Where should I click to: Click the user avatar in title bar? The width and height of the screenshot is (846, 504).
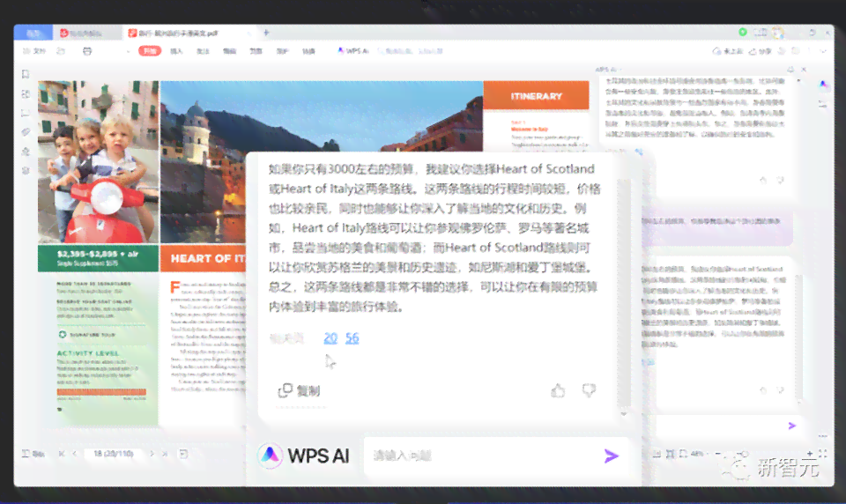[x=777, y=33]
